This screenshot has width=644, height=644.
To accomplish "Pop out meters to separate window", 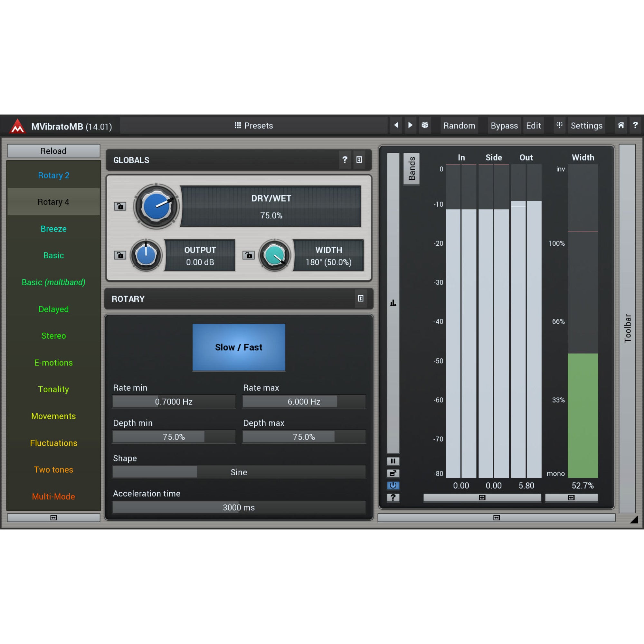I will 393,473.
